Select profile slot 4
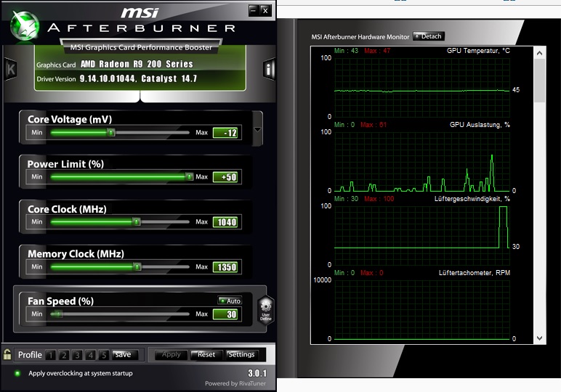 click(91, 355)
